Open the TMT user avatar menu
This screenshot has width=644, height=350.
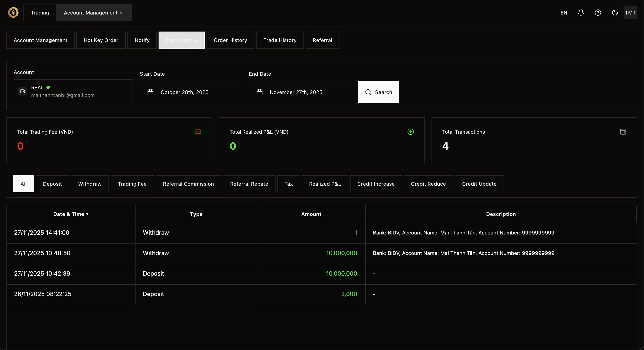630,13
